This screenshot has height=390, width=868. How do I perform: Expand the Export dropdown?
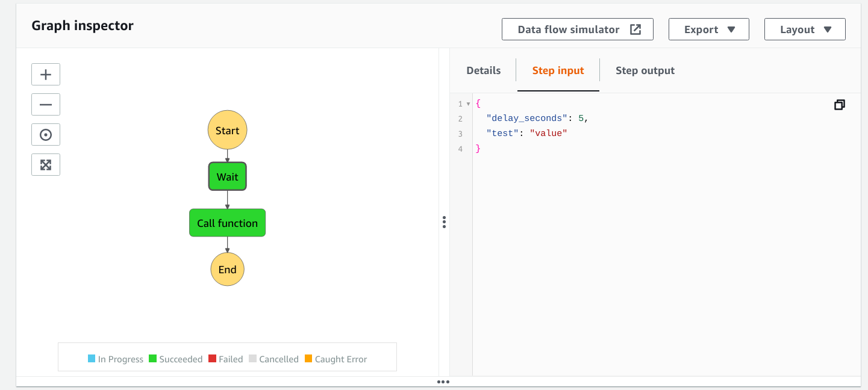click(x=708, y=29)
